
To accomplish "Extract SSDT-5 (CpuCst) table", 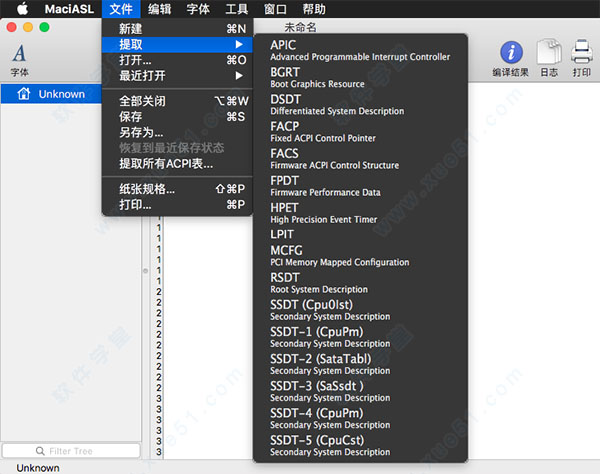I will 360,446.
